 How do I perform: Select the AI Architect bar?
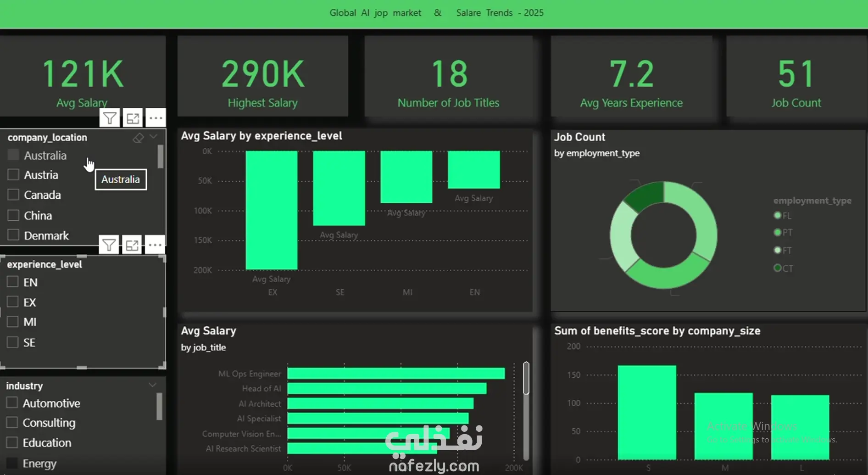point(380,403)
